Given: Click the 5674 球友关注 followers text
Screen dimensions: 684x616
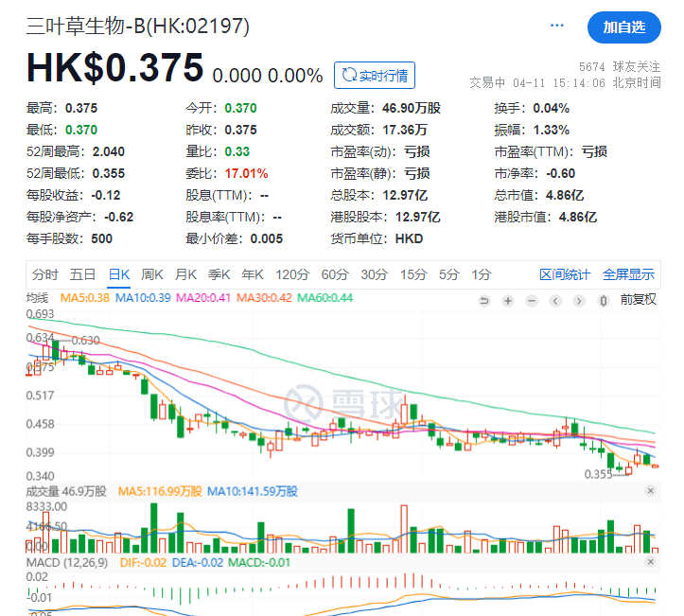Looking at the screenshot, I should pos(620,67).
